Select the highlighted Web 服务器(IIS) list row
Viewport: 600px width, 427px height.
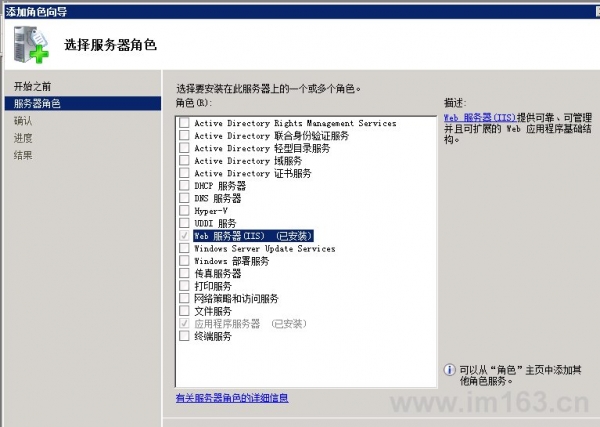tap(253, 236)
